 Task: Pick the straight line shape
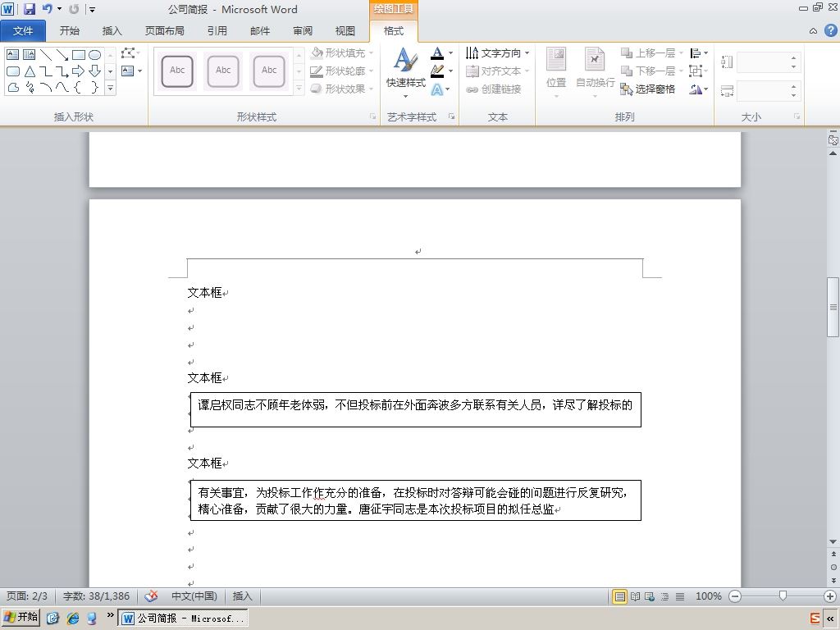[x=46, y=55]
